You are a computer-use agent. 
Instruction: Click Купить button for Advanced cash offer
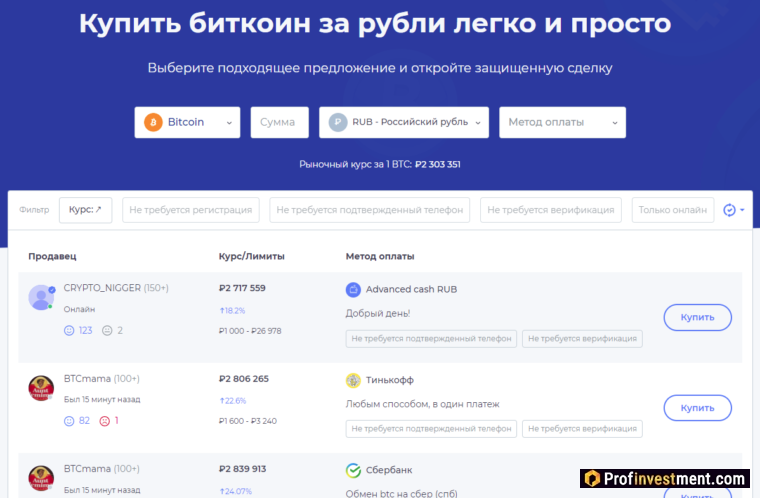(697, 317)
